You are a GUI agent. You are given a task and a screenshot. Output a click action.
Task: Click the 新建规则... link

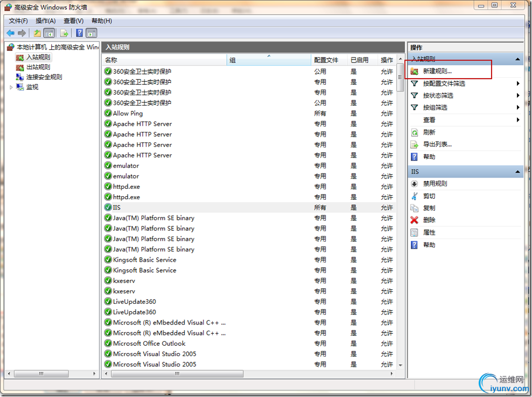[437, 71]
